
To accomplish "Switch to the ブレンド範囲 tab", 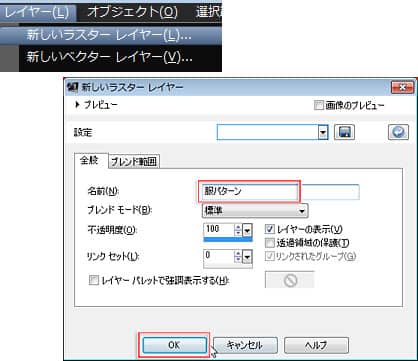I will coord(134,162).
